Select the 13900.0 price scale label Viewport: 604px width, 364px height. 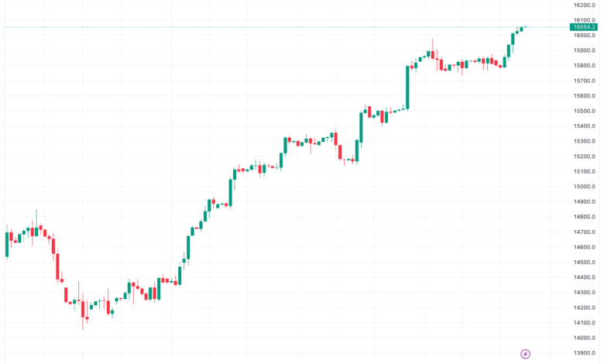tap(585, 352)
